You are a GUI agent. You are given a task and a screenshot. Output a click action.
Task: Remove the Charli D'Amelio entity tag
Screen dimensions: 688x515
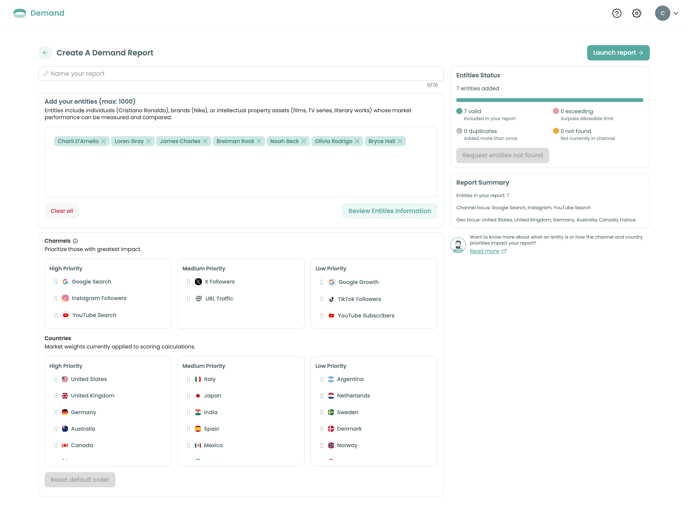tap(104, 141)
